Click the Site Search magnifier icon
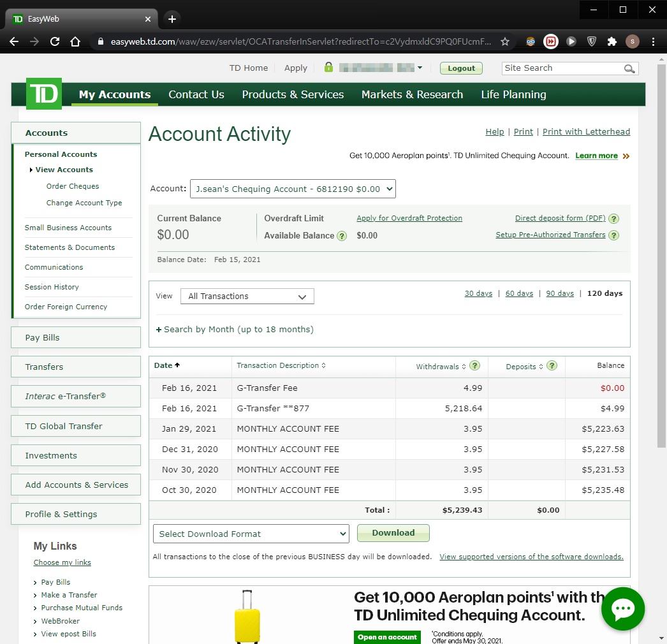 pyautogui.click(x=629, y=68)
